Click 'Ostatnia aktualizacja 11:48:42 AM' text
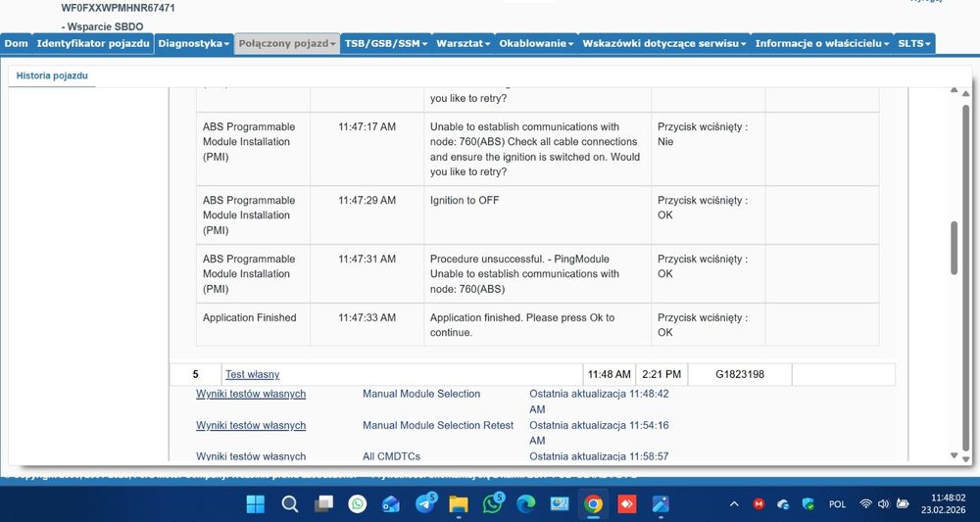This screenshot has width=980, height=522. click(x=599, y=402)
